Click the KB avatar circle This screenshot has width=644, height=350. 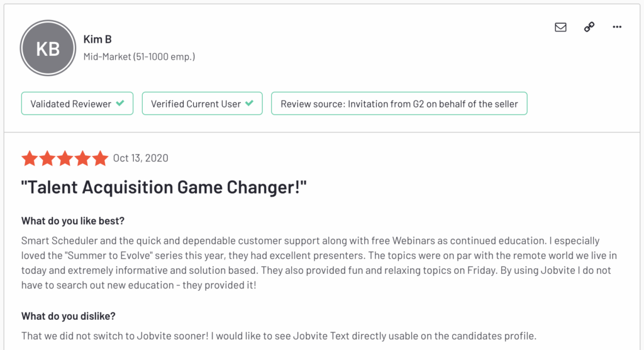click(48, 48)
